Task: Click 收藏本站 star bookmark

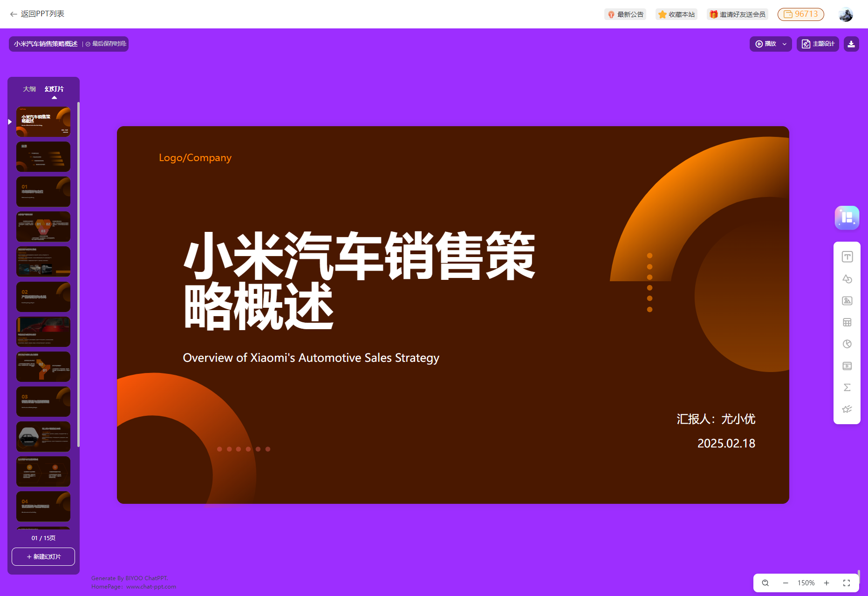Action: [677, 14]
